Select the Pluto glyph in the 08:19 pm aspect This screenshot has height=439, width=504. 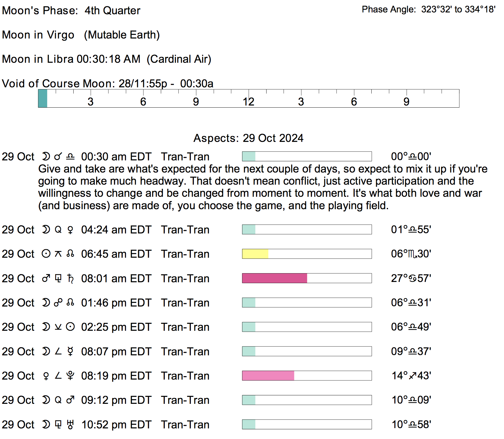click(x=70, y=376)
